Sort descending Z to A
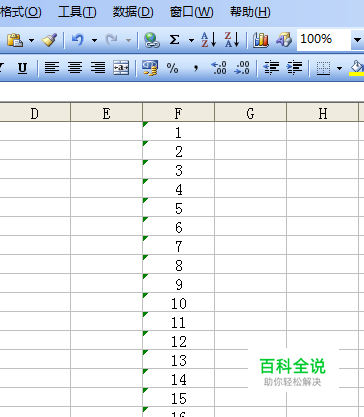The height and width of the screenshot is (417, 364). (x=232, y=40)
